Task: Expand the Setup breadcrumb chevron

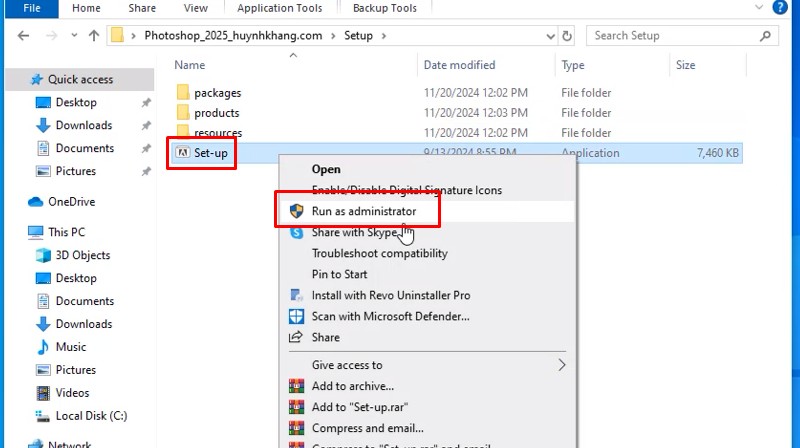Action: 383,36
